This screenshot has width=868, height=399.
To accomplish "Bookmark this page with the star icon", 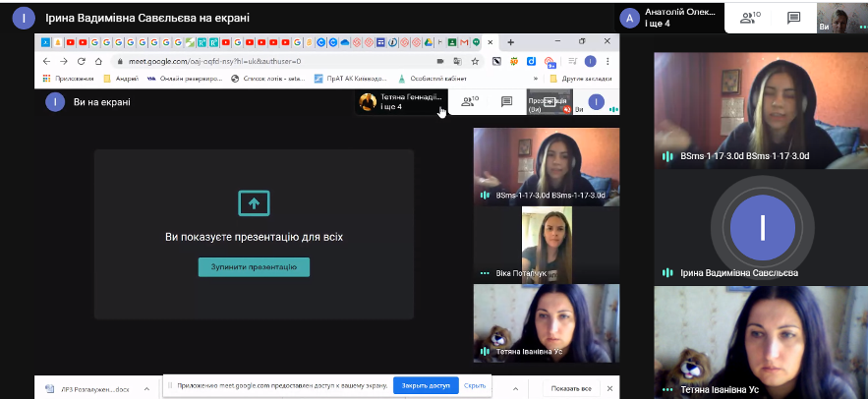I will pos(475,62).
